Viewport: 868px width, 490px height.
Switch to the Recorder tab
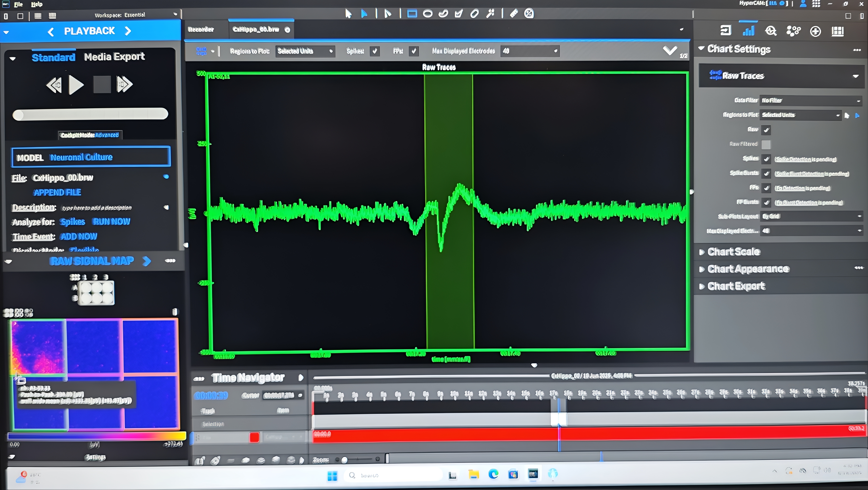[x=201, y=30]
